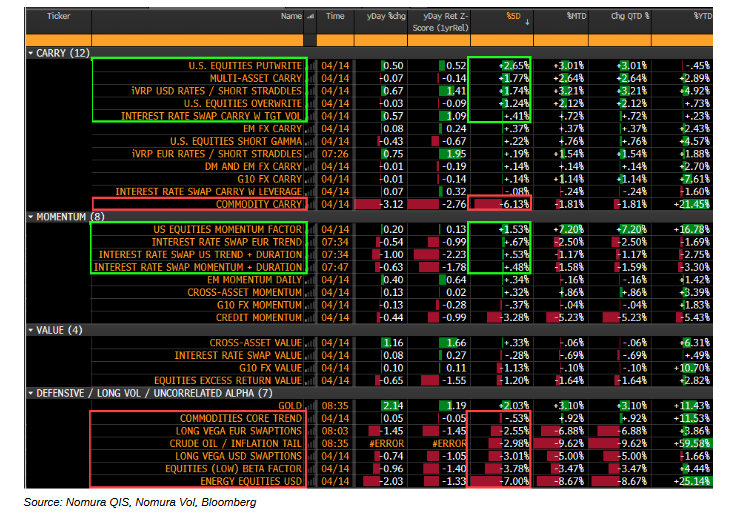738x513 pixels.
Task: Open the chart icon for U.S. EQUITIES PUTWRITE
Action: pyautogui.click(x=310, y=66)
